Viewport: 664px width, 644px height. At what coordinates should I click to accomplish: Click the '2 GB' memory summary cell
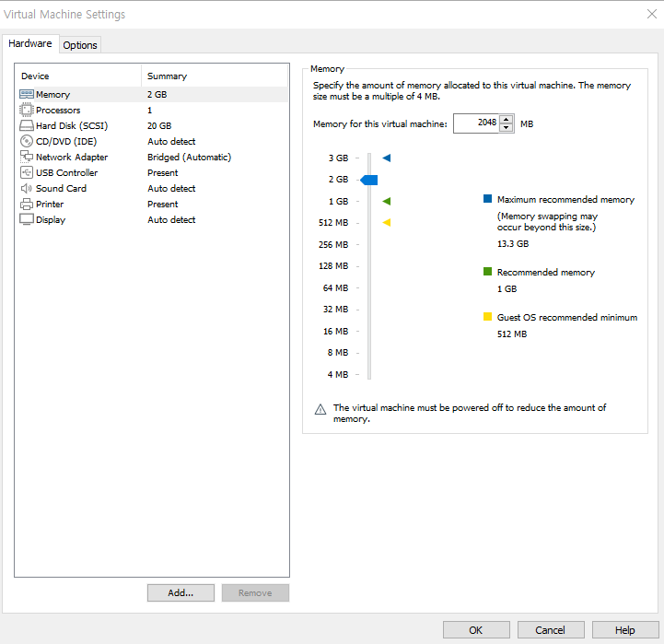157,94
